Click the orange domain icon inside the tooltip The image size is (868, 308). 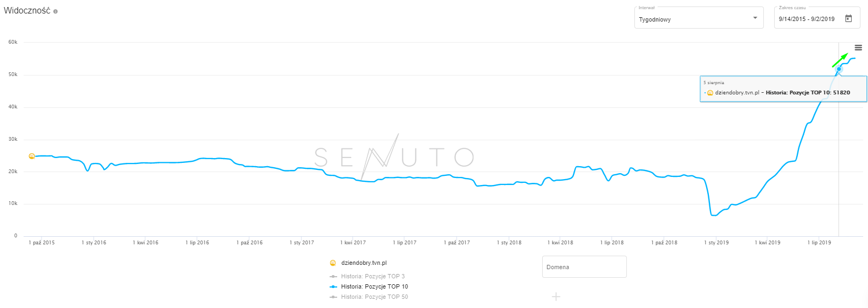click(710, 93)
